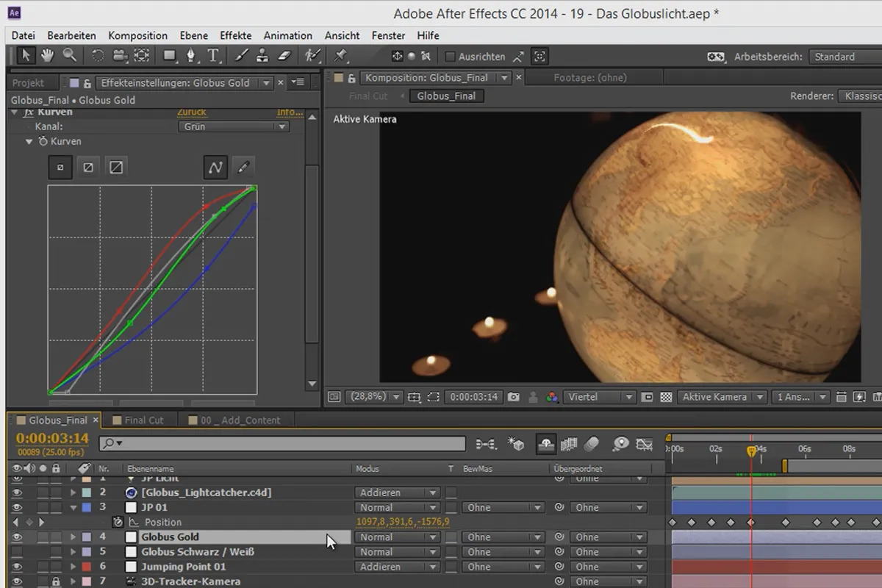Hide the Globus Gold layer
The width and height of the screenshot is (882, 588).
pos(17,537)
